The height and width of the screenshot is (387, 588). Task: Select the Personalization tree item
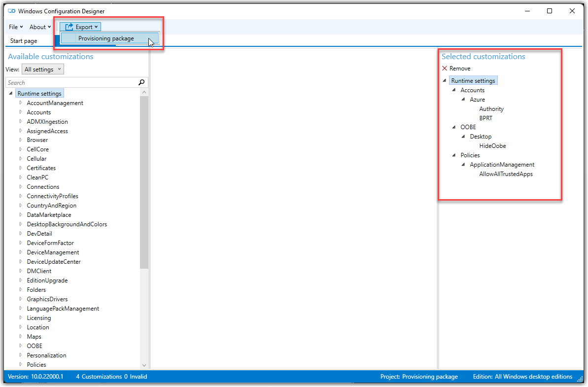[x=46, y=355]
